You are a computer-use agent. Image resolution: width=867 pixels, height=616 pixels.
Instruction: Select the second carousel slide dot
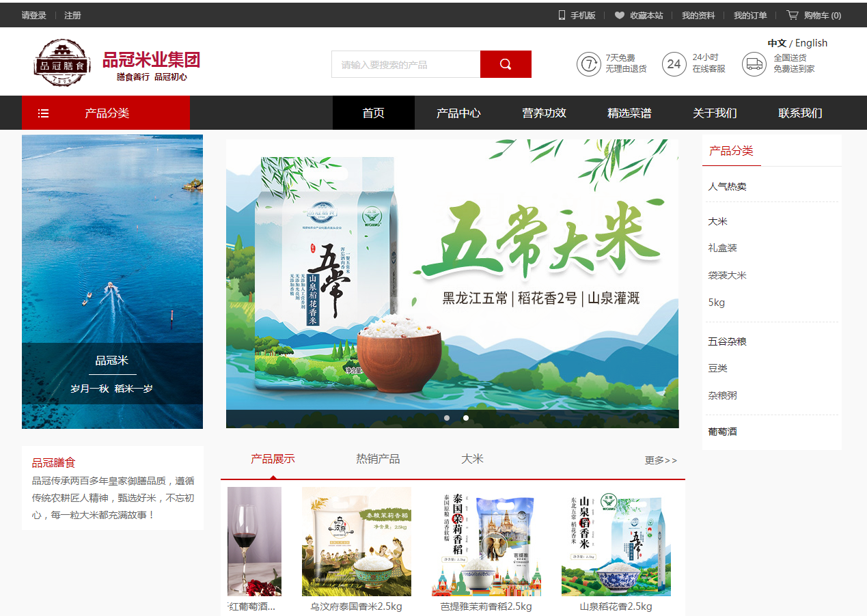466,418
